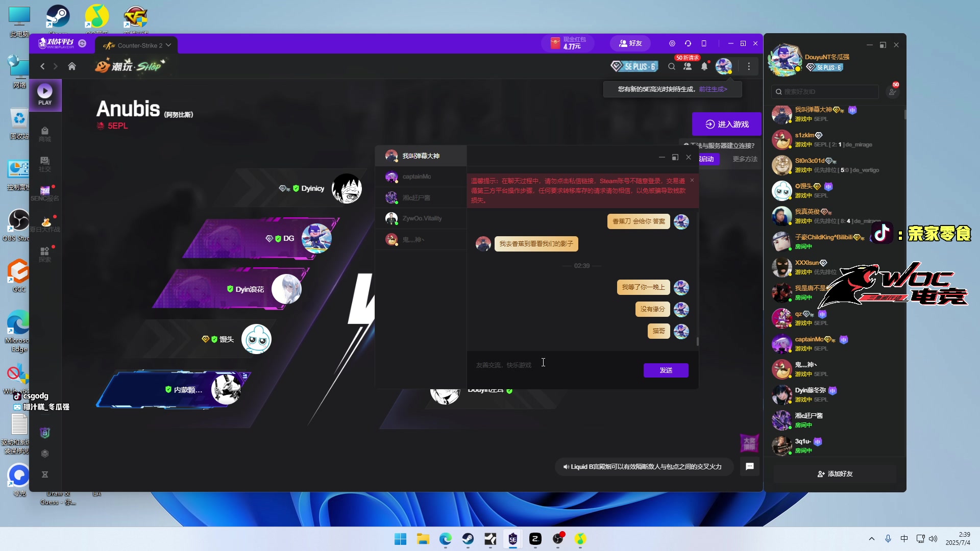Open the 好友 friends button in title bar

[x=630, y=43]
